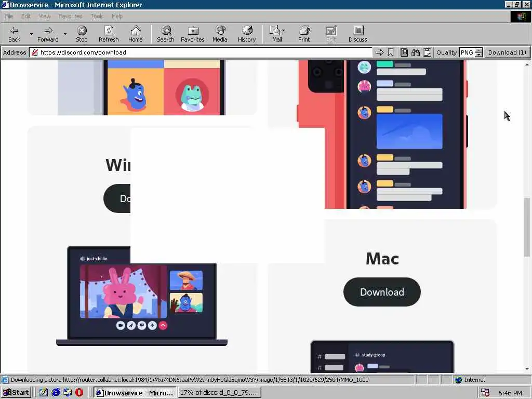Viewport: 532px width, 399px height.
Task: Switch to Browservice taskbar window
Action: (x=135, y=393)
